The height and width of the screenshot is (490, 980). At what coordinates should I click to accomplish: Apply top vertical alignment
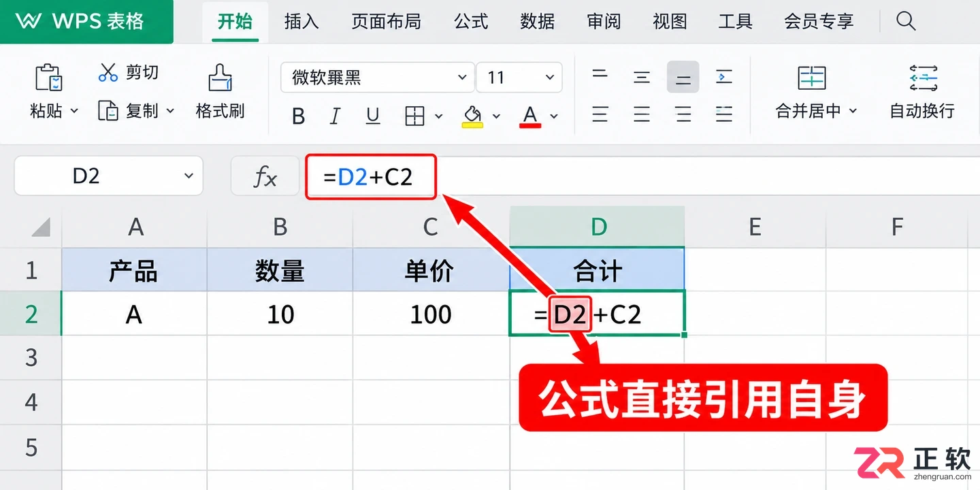[600, 75]
